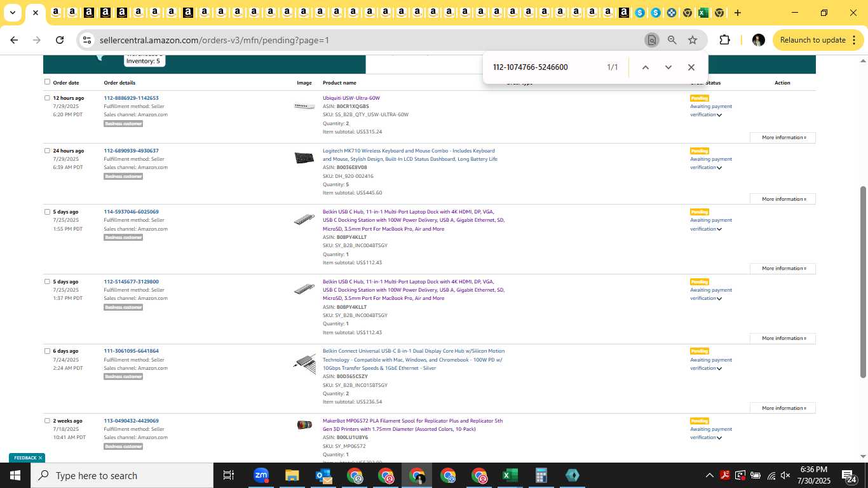The height and width of the screenshot is (488, 868).
Task: Expand payment verification chevron for Ubiquiti order
Action: click(x=719, y=115)
